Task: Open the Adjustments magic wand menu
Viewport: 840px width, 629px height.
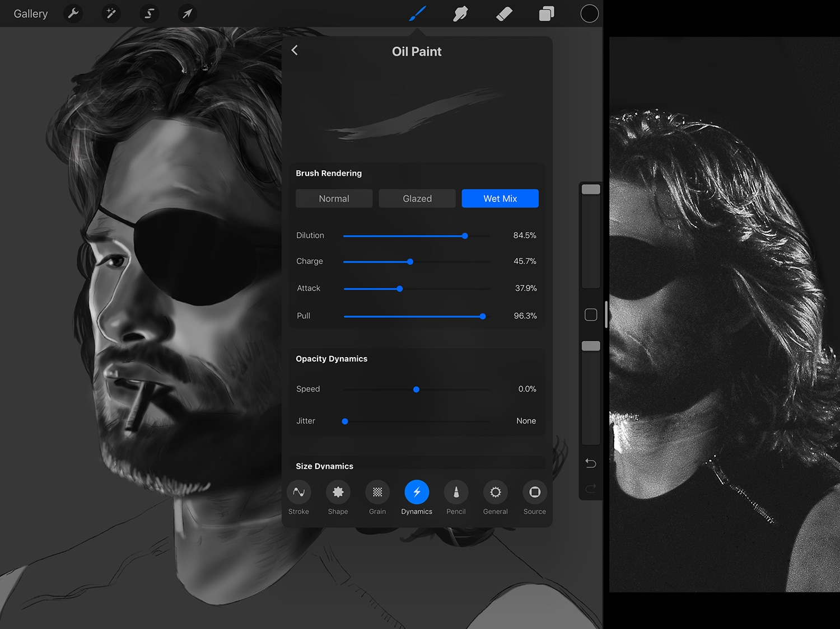Action: point(111,13)
